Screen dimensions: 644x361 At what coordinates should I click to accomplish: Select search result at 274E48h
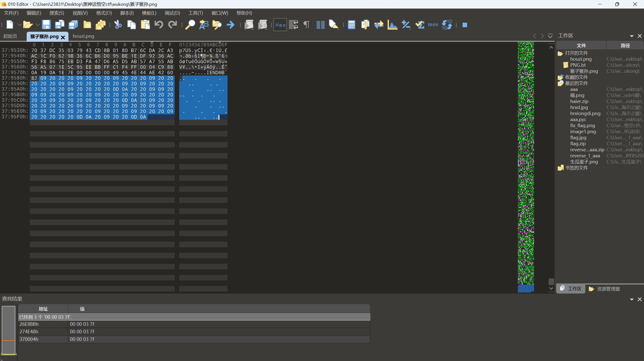[194, 332]
